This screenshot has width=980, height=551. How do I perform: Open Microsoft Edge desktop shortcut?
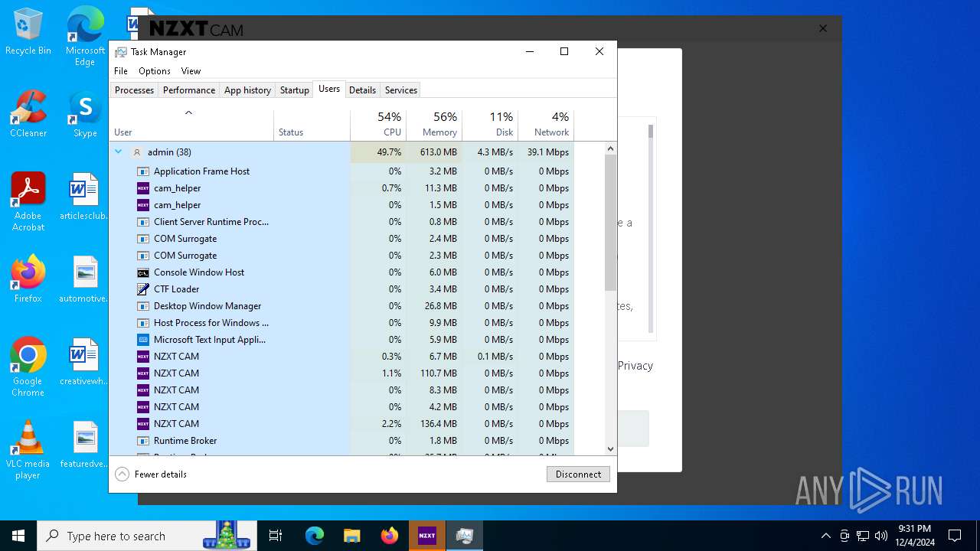85,37
